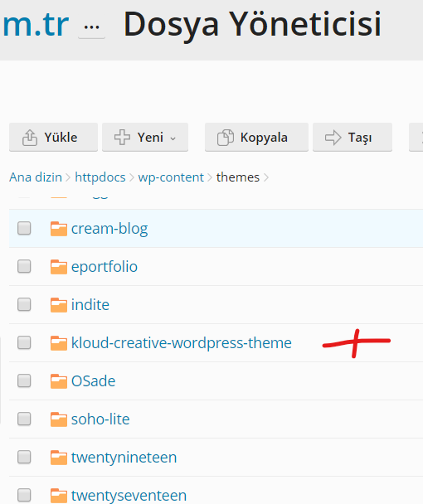
Task: Click the chevron after themes breadcrumb
Action: tap(266, 177)
